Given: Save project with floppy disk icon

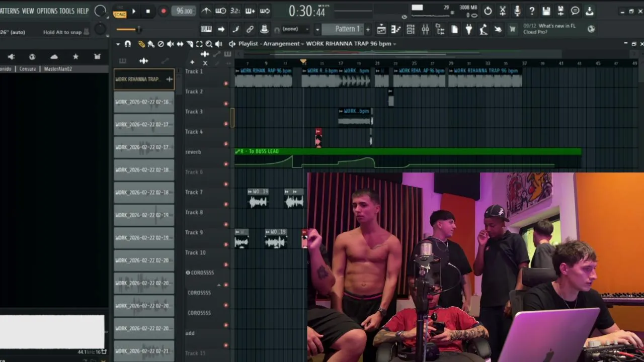Looking at the screenshot, I should click(x=546, y=11).
